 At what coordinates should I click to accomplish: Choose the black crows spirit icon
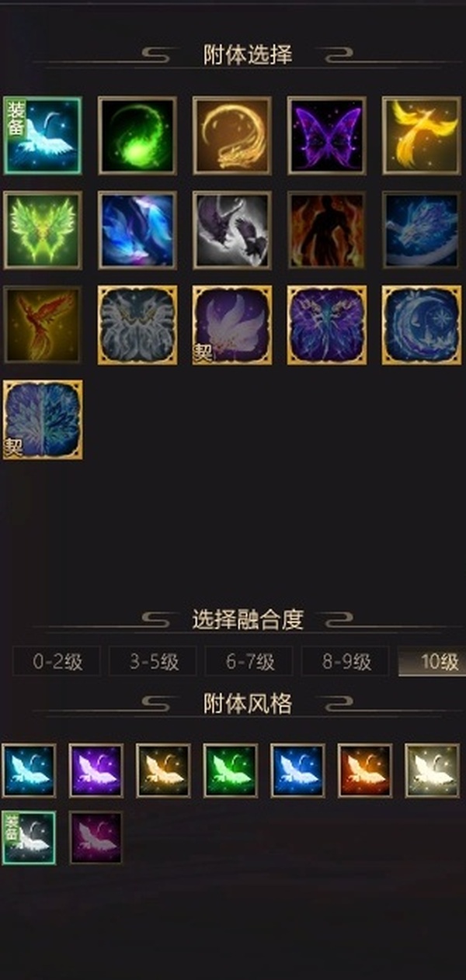tap(232, 230)
